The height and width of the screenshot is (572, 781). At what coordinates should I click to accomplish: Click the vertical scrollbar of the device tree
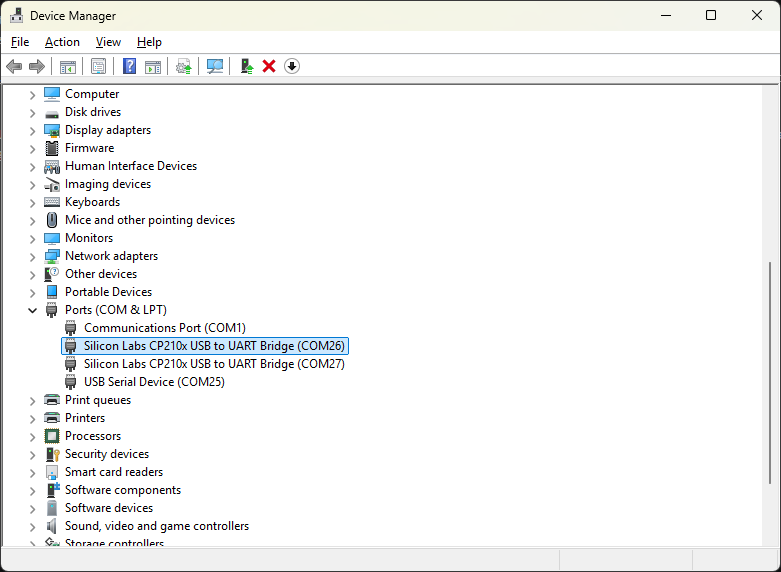(x=771, y=372)
